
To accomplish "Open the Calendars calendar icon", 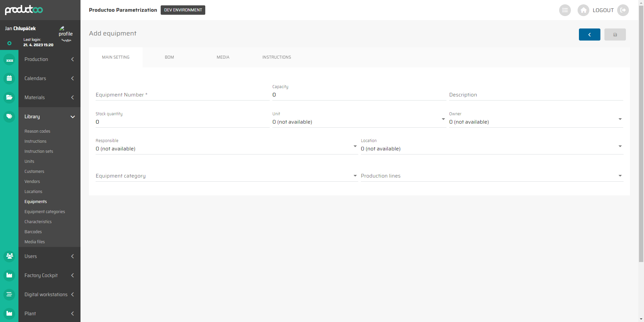I will pos(9,78).
